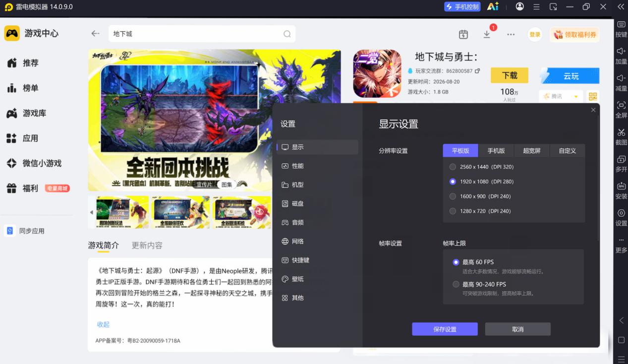
Task: Switch to 自定义 resolution tab
Action: pyautogui.click(x=567, y=151)
